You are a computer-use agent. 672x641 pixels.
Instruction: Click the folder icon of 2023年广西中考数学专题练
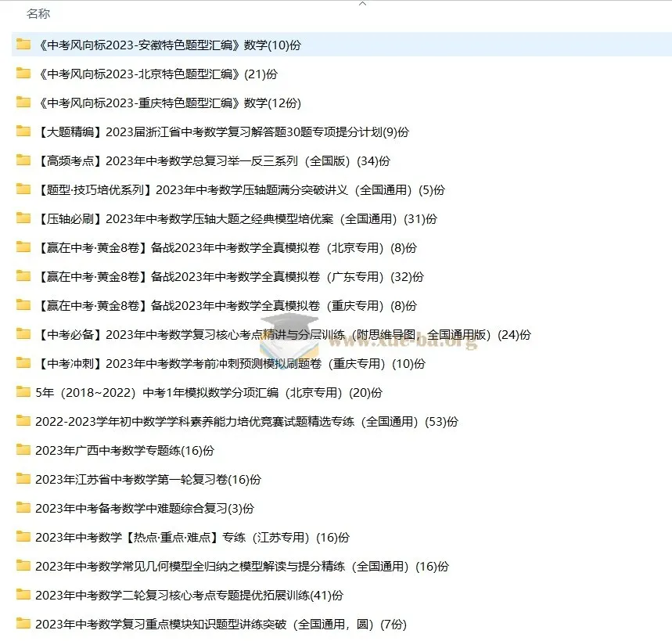click(22, 450)
